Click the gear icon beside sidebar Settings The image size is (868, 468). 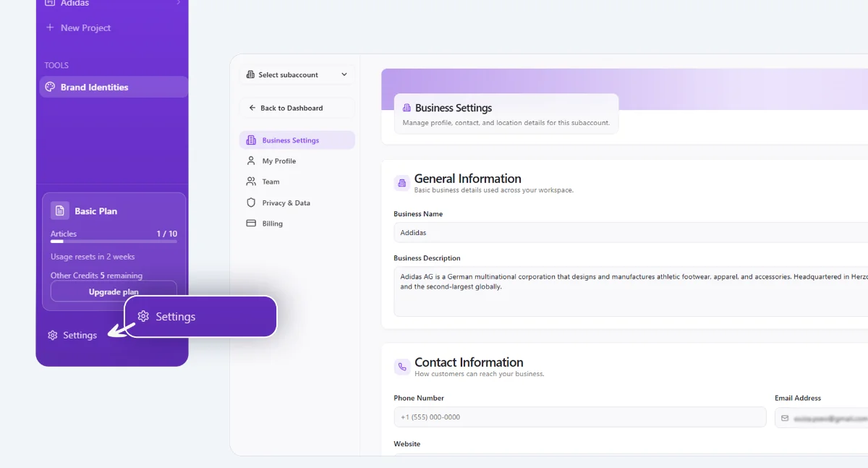click(x=52, y=336)
